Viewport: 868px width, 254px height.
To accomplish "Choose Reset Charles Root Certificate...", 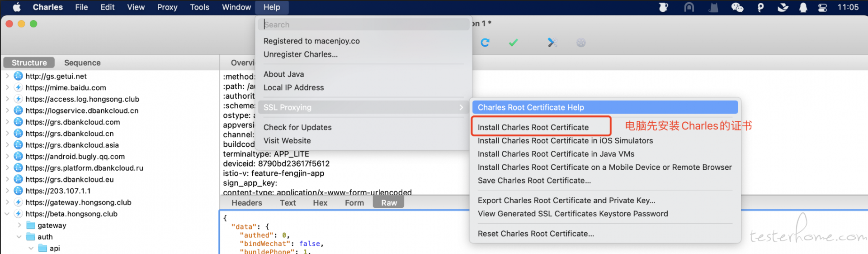I will [536, 234].
